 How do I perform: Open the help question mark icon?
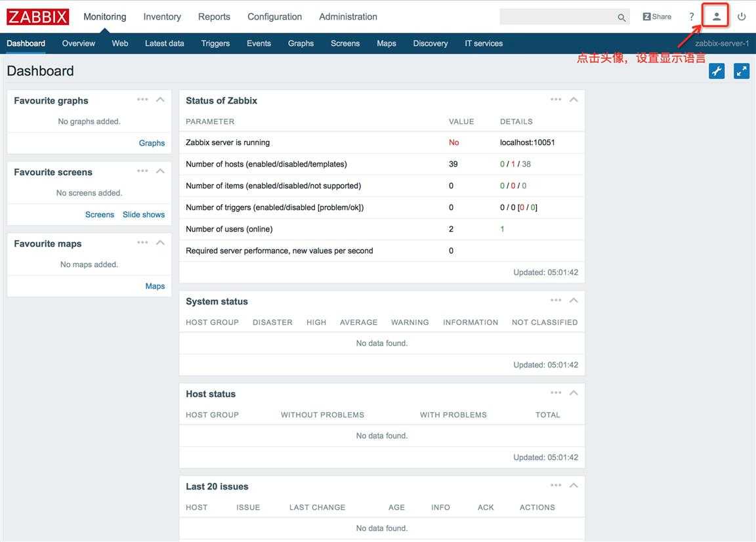pos(692,17)
